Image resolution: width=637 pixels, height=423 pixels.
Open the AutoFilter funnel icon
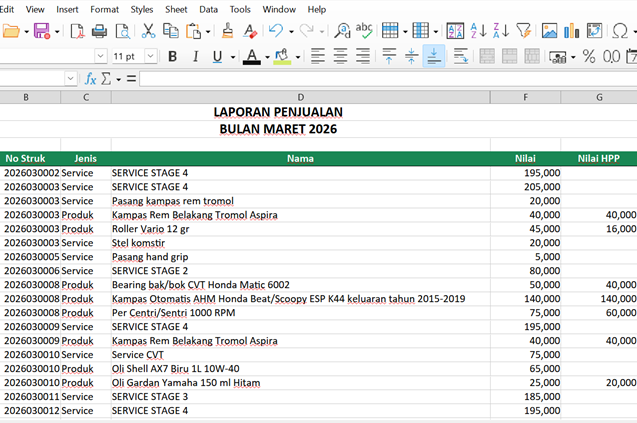[523, 31]
